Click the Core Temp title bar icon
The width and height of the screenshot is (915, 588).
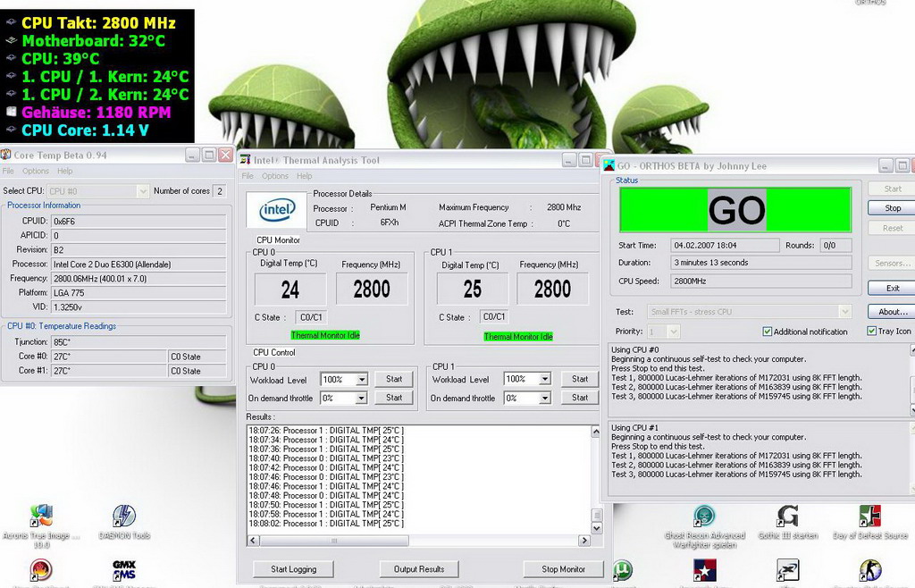click(x=6, y=155)
